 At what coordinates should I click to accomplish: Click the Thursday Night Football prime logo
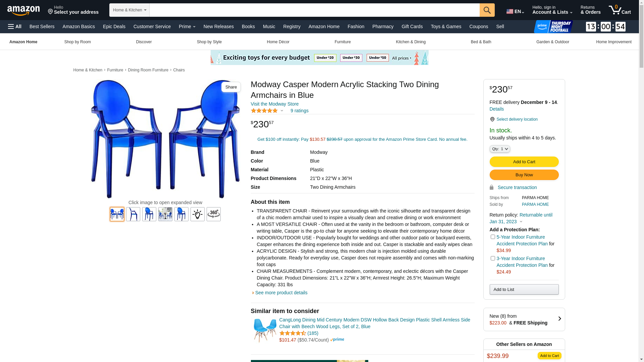point(553,26)
